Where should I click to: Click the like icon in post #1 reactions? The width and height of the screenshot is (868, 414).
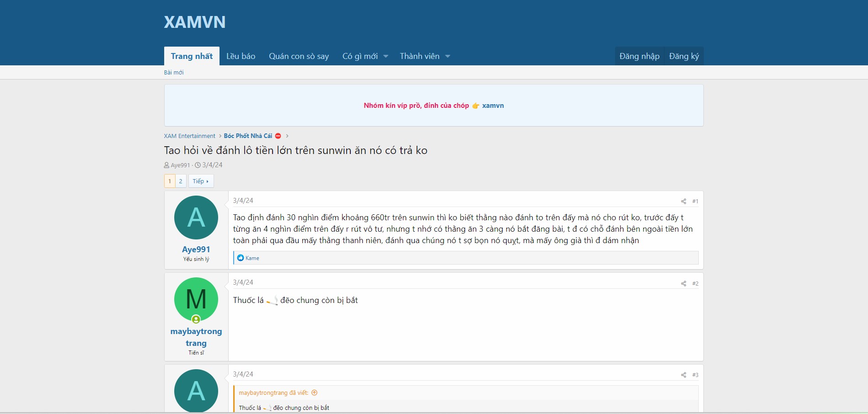point(241,258)
